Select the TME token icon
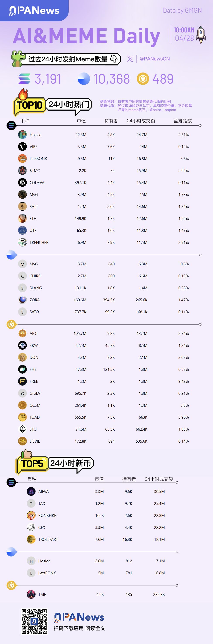The image size is (213, 644). tap(31, 595)
